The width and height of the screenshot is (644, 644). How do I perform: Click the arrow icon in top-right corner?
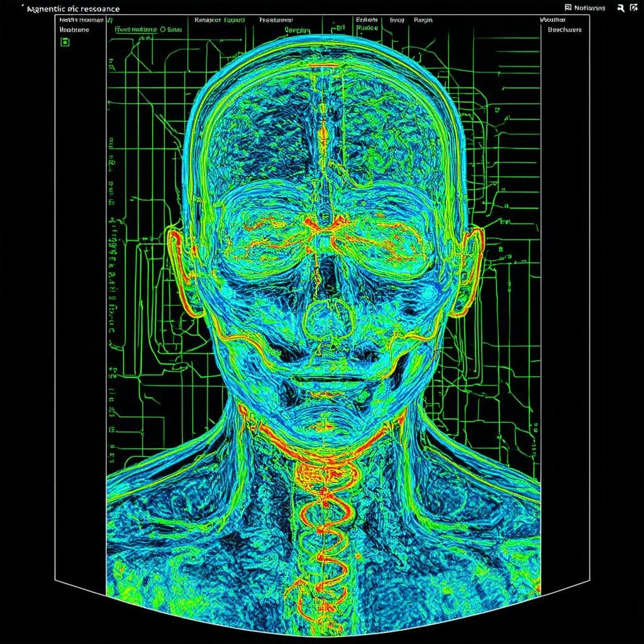coord(620,8)
